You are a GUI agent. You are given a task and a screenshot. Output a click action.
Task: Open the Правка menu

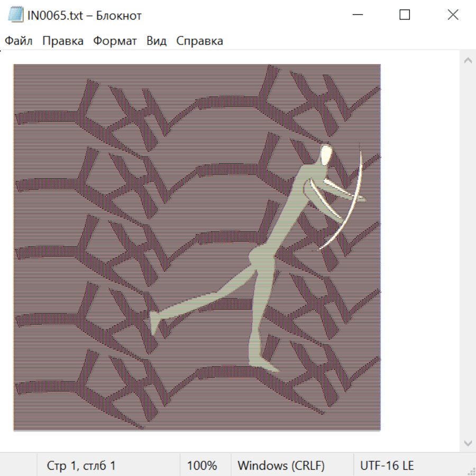tap(62, 41)
